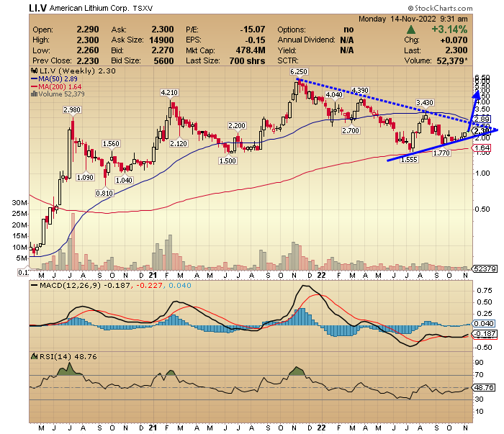Click the 2.700 low price label
The width and height of the screenshot is (504, 434).
[351, 131]
